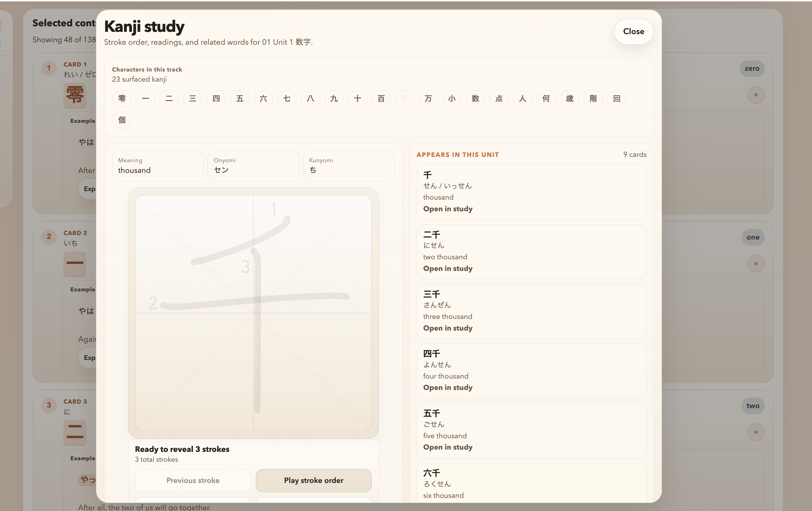Click the 'two' tag on Card 3

(x=753, y=406)
